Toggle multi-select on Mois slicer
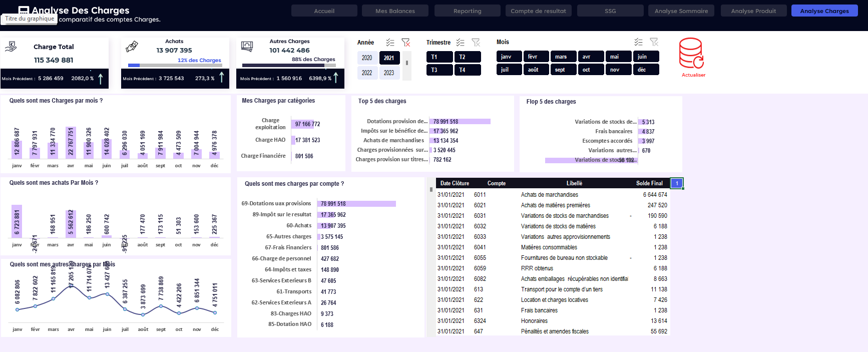 tap(638, 42)
